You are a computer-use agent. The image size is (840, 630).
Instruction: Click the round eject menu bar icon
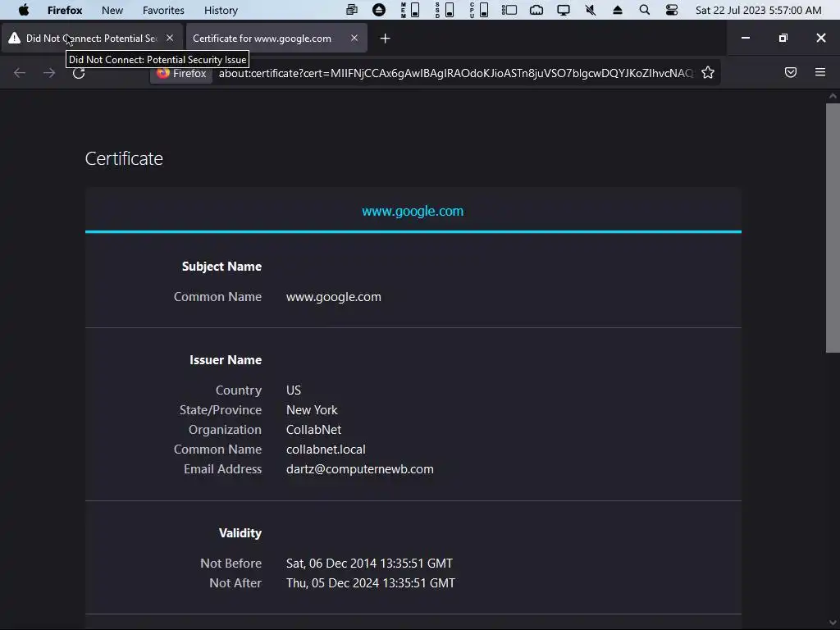click(x=379, y=10)
